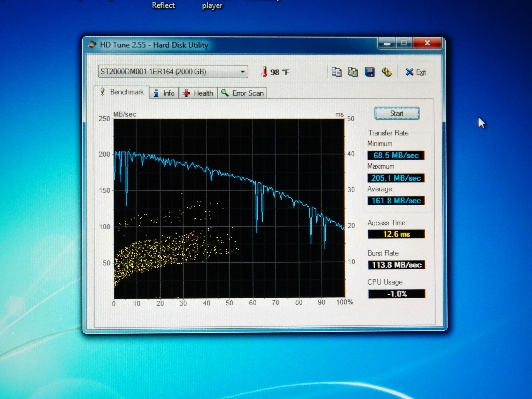The image size is (532, 399).
Task: Click the 98 °F temperature reading
Action: [280, 72]
